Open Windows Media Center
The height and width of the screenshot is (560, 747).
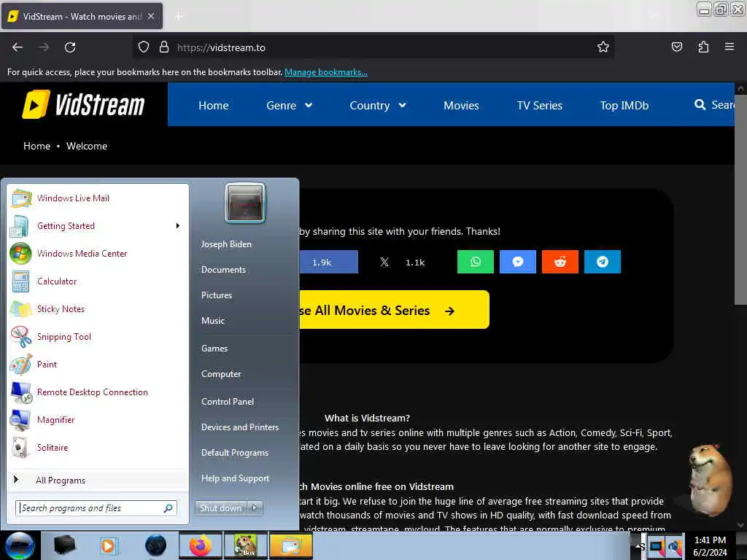(98, 253)
